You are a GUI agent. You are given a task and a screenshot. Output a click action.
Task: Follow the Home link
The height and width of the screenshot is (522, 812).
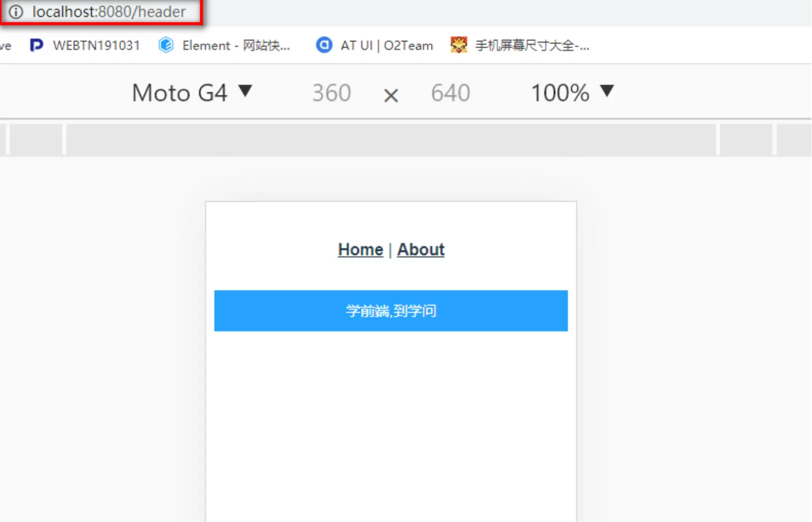click(x=361, y=250)
